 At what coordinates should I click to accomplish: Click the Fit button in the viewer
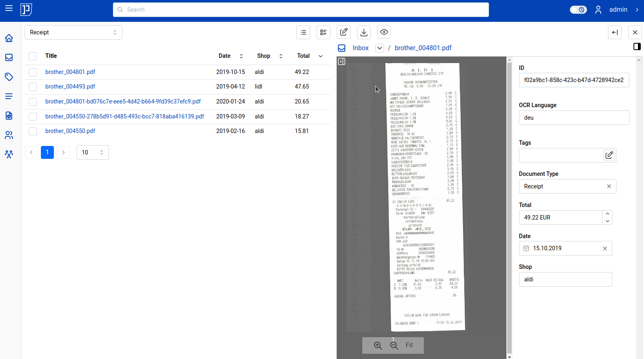click(x=409, y=345)
